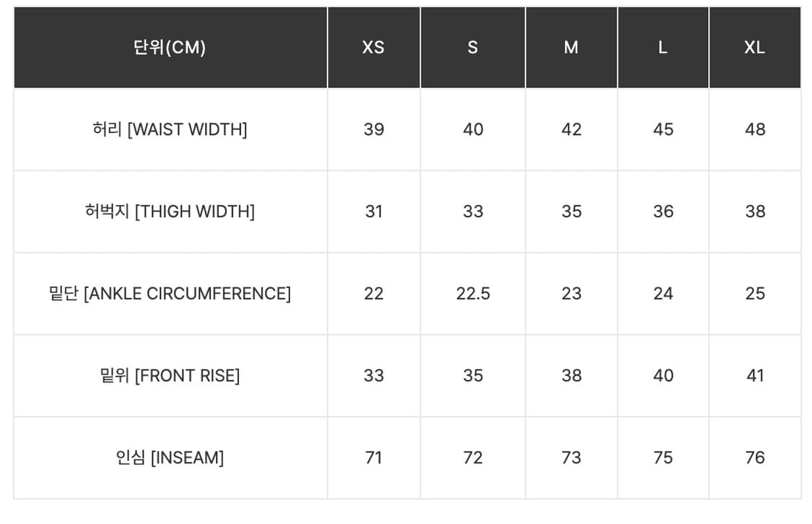Click the 단위(CM) header cell

pyautogui.click(x=170, y=48)
